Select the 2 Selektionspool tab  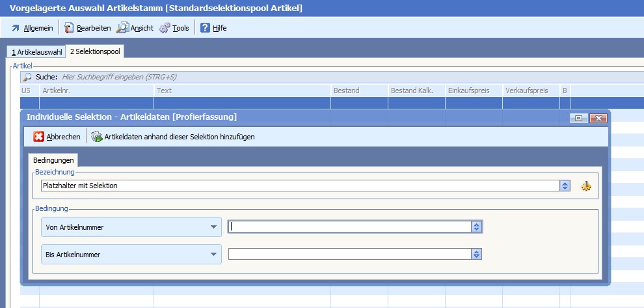[x=94, y=52]
